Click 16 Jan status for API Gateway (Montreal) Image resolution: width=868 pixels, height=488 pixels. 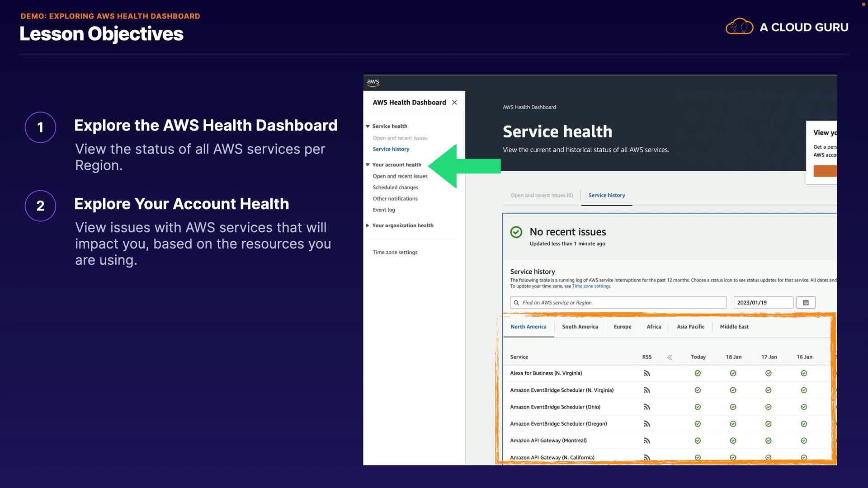pyautogui.click(x=804, y=441)
